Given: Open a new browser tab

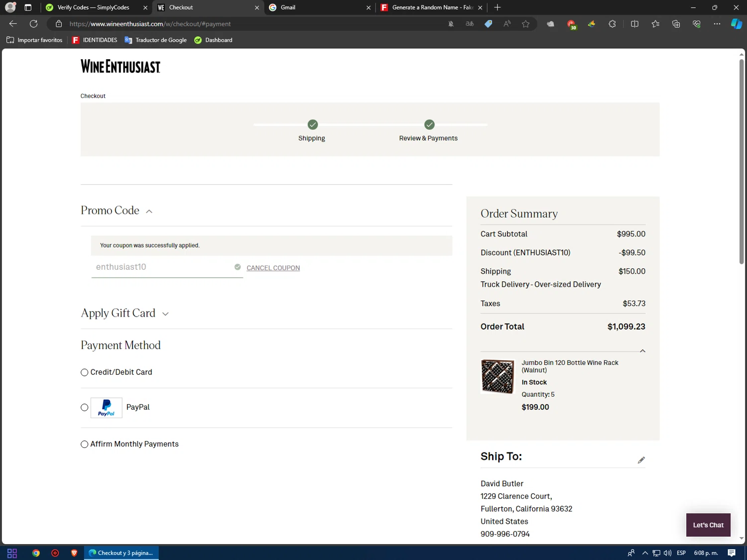Looking at the screenshot, I should click(x=497, y=7).
